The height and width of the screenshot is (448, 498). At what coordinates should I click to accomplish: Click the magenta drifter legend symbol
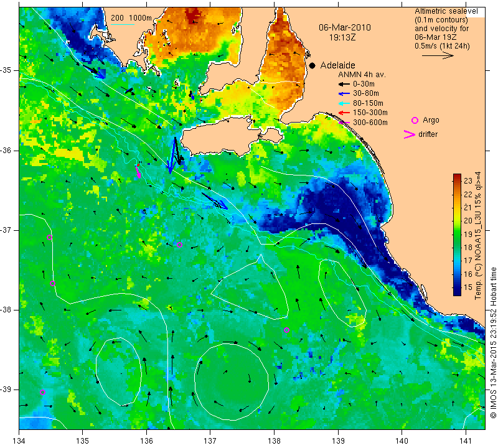(410, 134)
